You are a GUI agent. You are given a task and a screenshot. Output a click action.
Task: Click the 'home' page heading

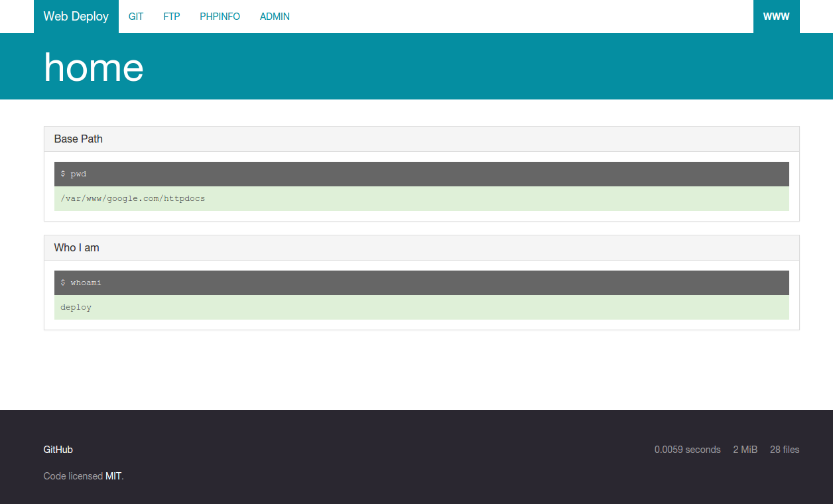click(x=94, y=67)
